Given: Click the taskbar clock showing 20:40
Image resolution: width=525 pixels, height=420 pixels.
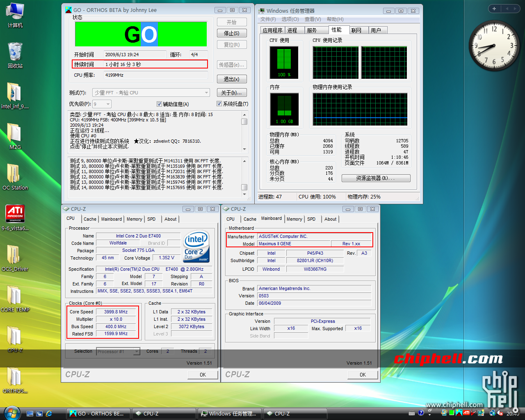Looking at the screenshot, I should pos(513,413).
